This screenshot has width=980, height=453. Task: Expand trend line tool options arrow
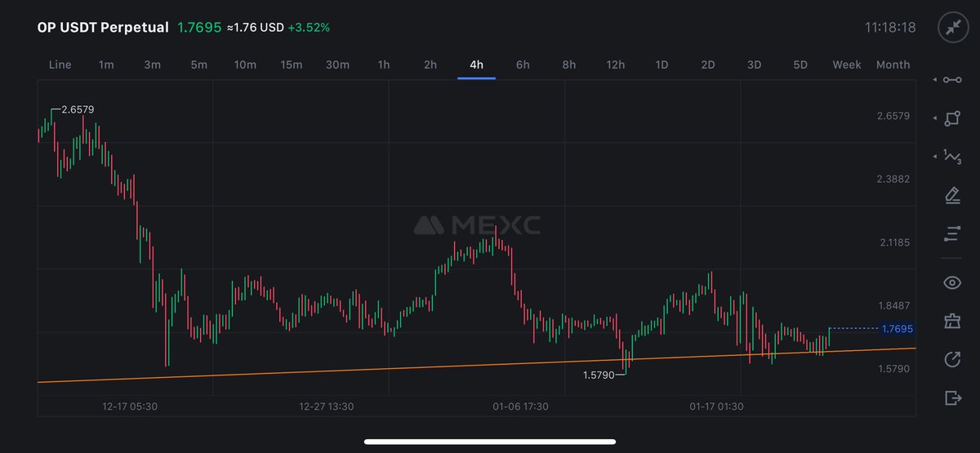(x=934, y=79)
